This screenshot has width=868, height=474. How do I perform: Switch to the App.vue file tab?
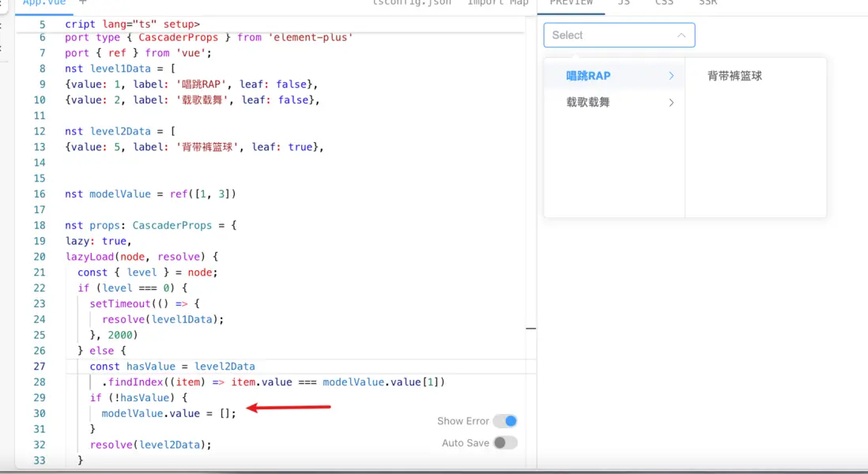[43, 3]
